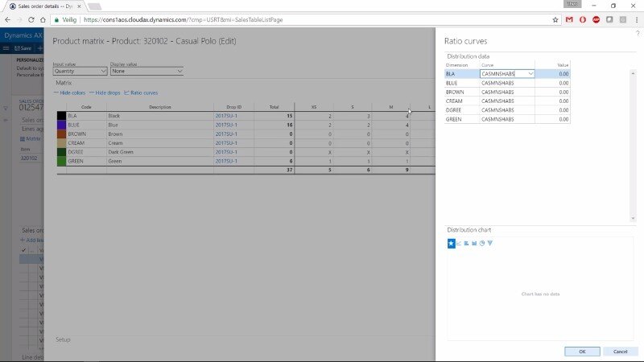Cancel the Ratio curves dialog

click(x=620, y=352)
